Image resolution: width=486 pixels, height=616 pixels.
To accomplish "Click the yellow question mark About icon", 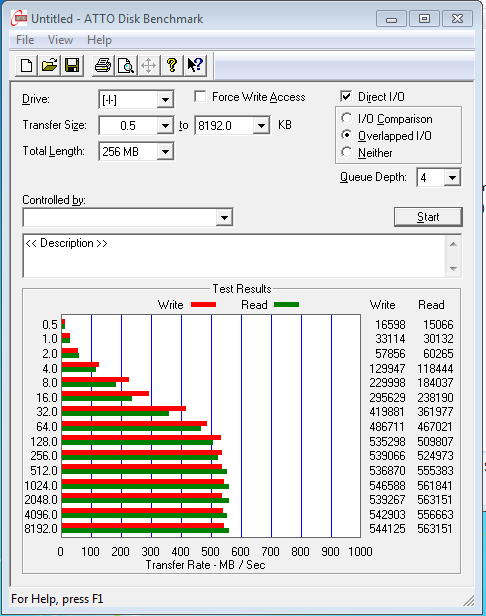I will 172,65.
